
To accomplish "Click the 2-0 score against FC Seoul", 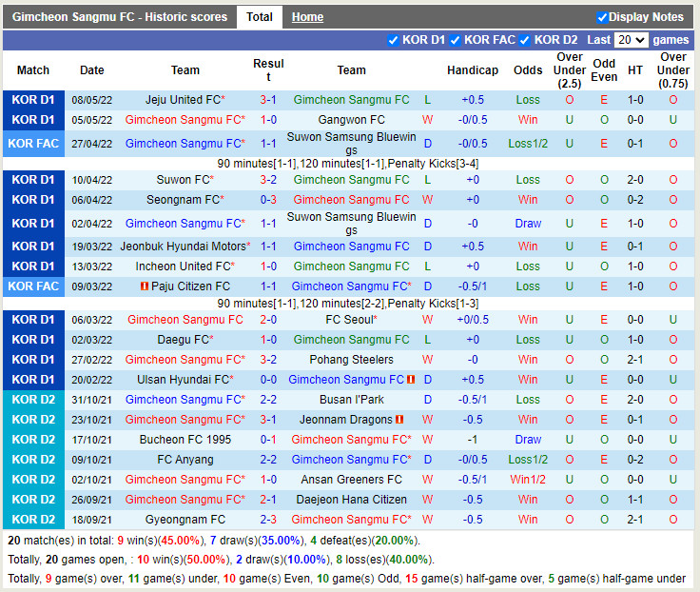I will [x=268, y=320].
